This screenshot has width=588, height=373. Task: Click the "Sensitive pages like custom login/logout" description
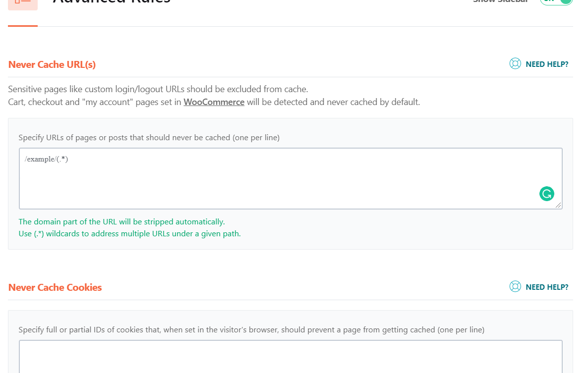click(x=158, y=90)
